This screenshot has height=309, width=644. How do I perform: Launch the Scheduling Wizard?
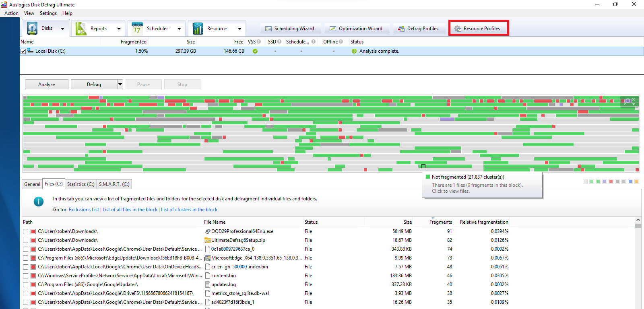290,29
